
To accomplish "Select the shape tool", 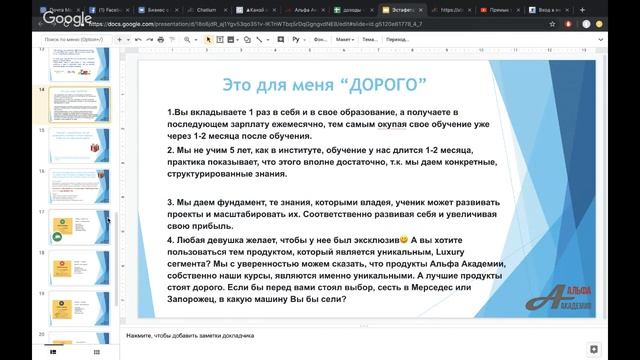I will point(247,40).
